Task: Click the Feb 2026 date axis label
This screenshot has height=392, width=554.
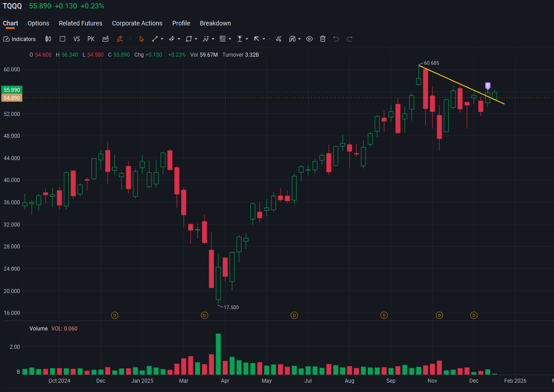Action: click(x=515, y=381)
